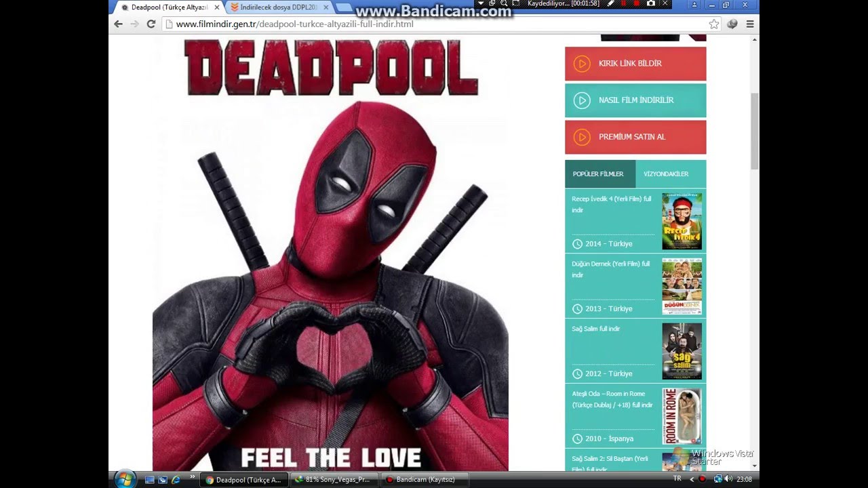Launch Internet Explorer from quick launch
This screenshot has height=488, width=868.
pos(176,480)
